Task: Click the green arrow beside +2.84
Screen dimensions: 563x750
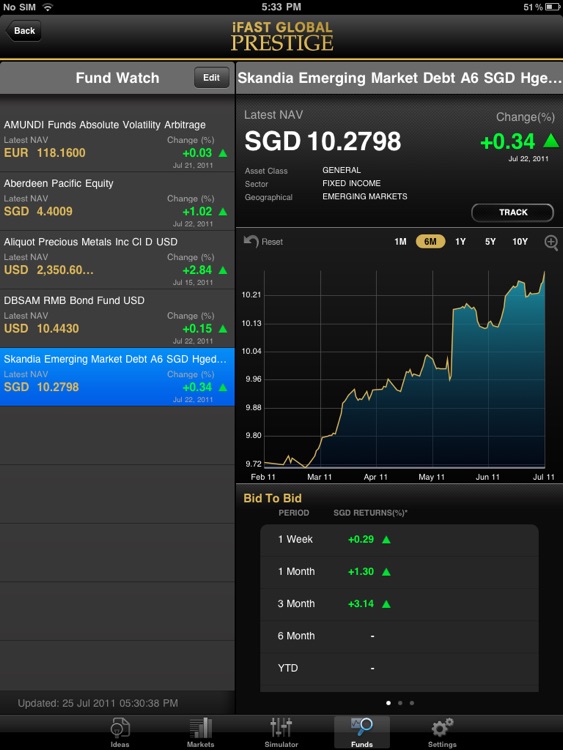Action: coord(223,270)
